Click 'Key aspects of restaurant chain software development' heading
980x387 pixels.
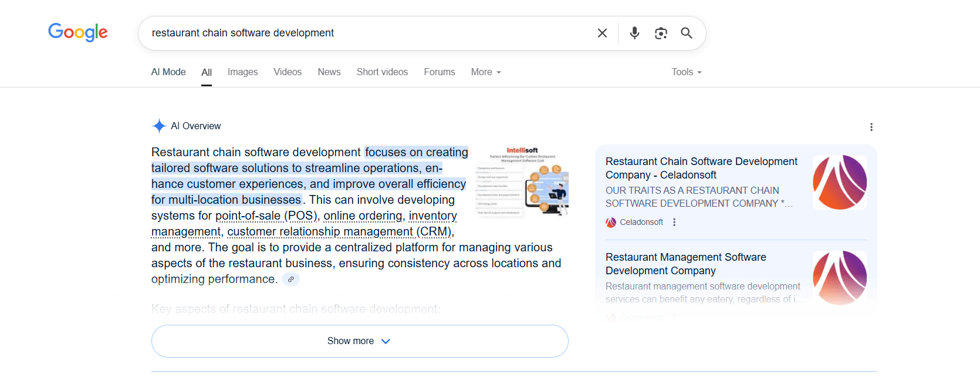[x=296, y=309]
